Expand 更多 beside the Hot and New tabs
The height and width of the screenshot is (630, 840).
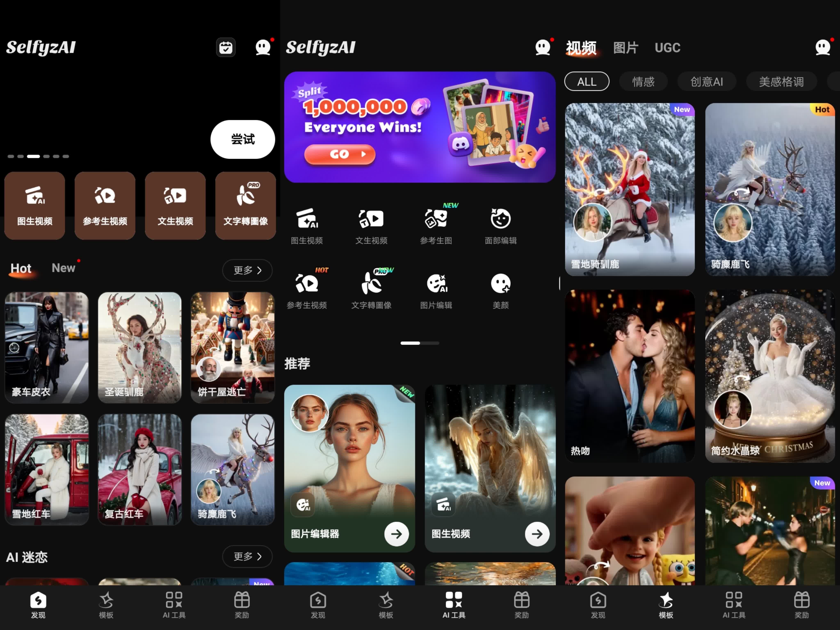pyautogui.click(x=247, y=270)
